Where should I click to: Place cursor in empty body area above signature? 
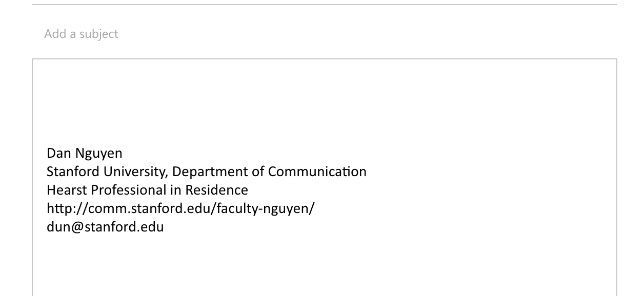324,102
